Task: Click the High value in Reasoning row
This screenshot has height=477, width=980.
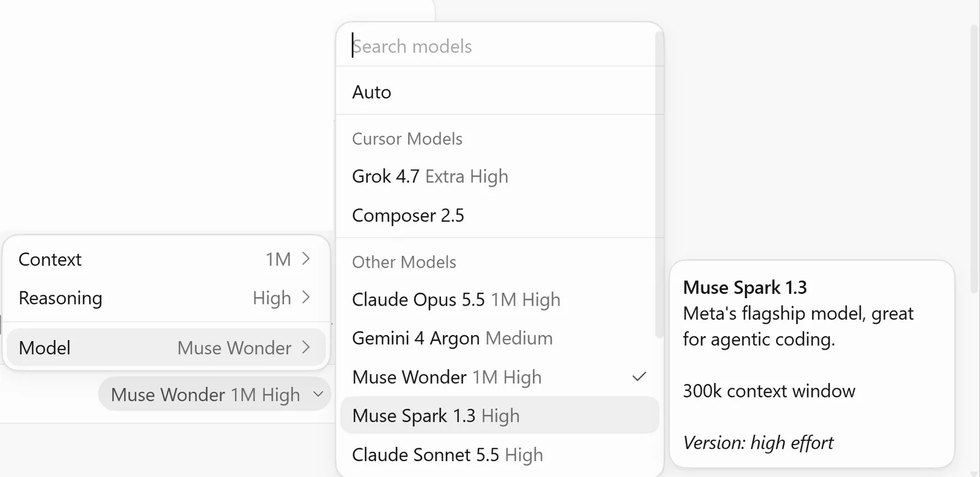Action: 272,298
